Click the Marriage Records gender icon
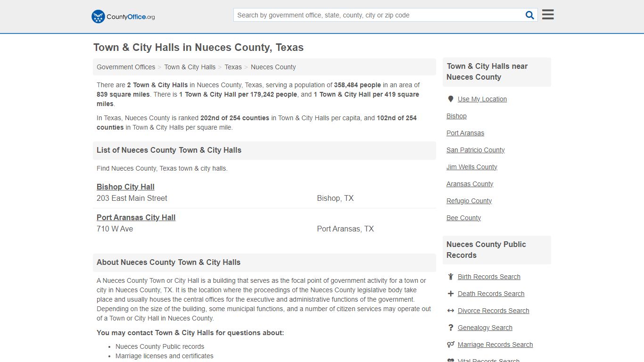644x362 pixels. 451,345
